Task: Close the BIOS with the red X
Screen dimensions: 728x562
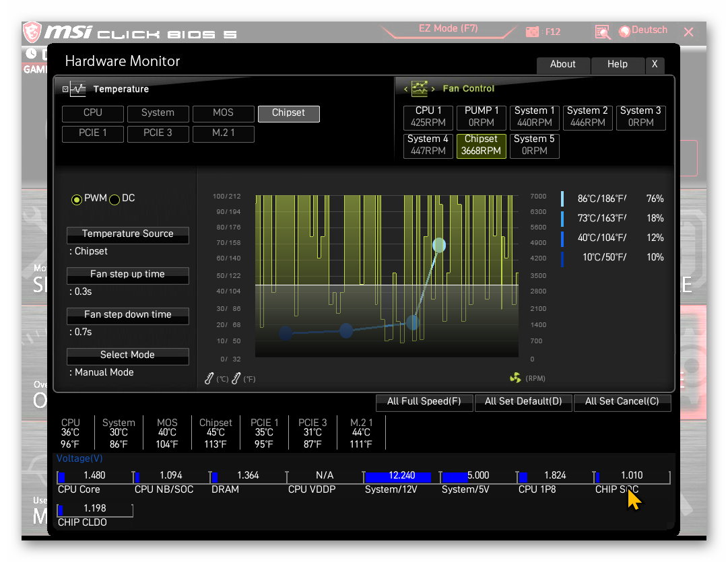Action: 688,32
